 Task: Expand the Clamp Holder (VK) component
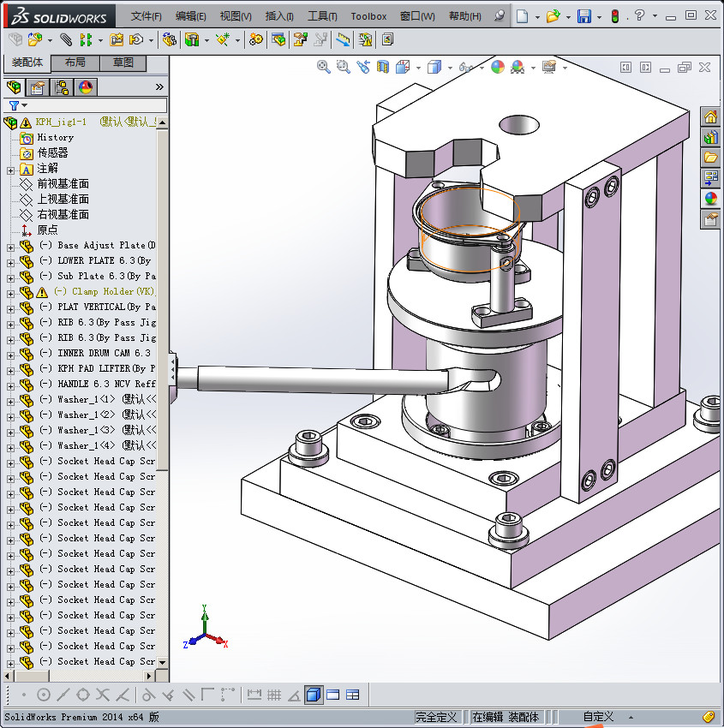pos(10,294)
